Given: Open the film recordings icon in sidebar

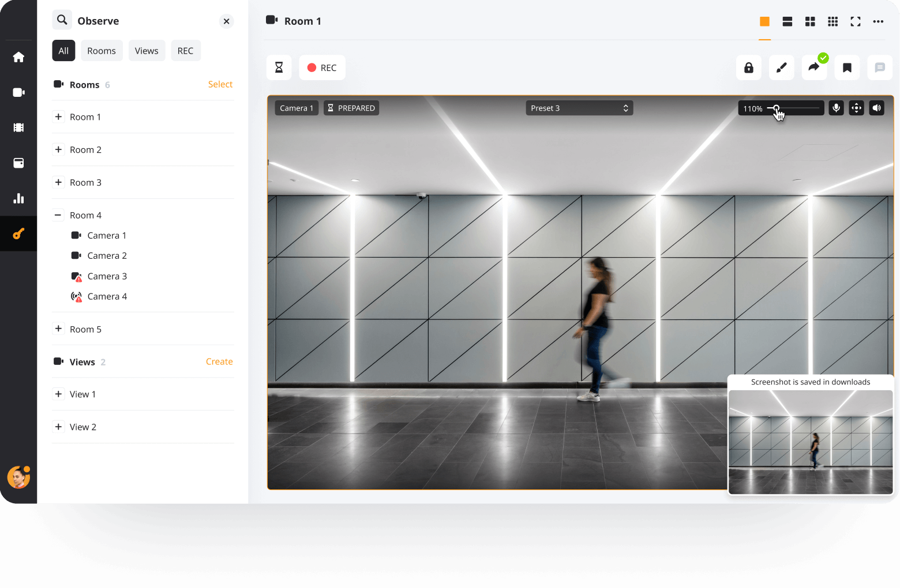Looking at the screenshot, I should [x=18, y=127].
